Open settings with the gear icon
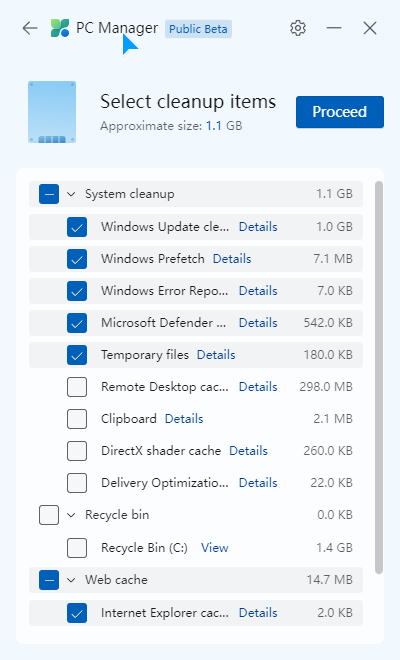The width and height of the screenshot is (400, 660). (298, 28)
